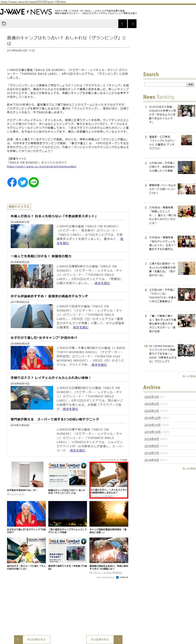The image size is (196, 644).
Task: Open archive 2019年9月
Action: click(x=152, y=439)
